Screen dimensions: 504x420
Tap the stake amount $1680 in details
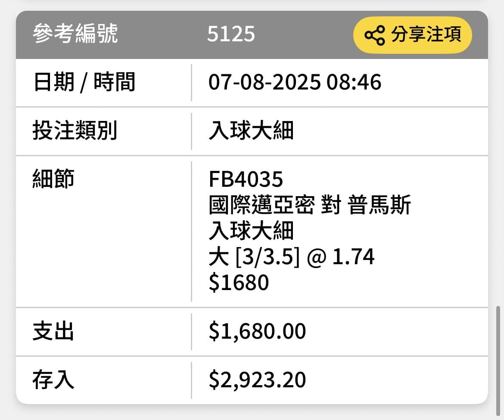tap(239, 283)
